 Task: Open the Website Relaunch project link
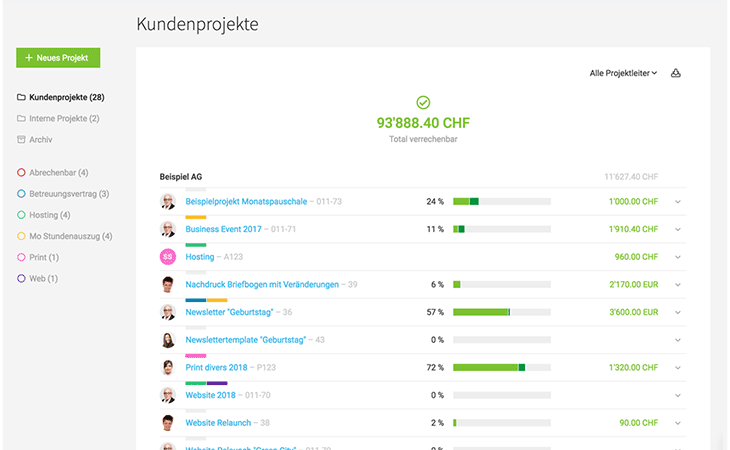(x=219, y=423)
